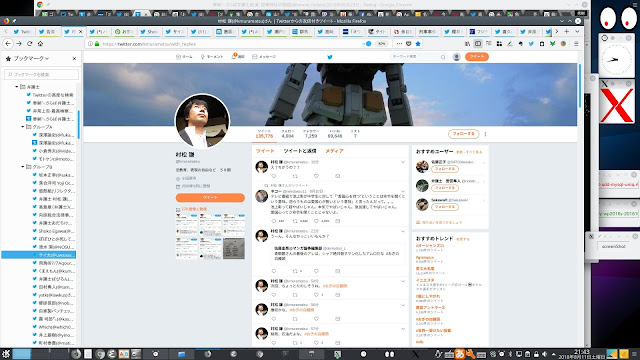Toggle the blue bookmark star
The image size is (640, 360).
418,44
